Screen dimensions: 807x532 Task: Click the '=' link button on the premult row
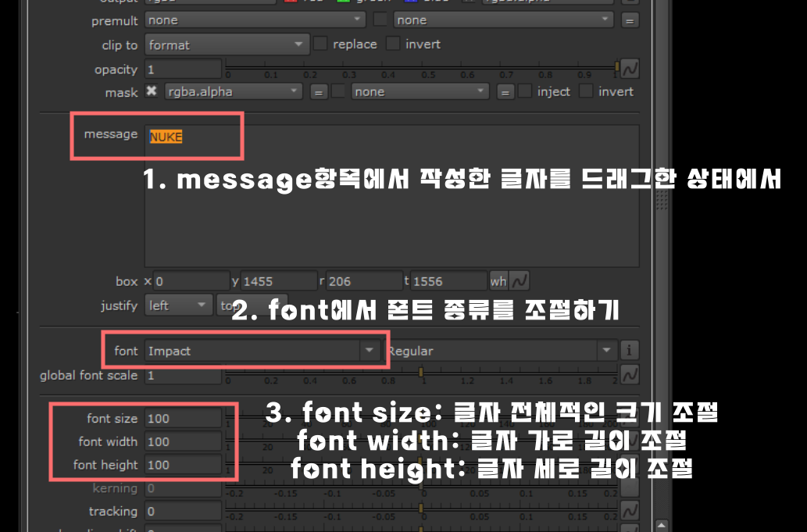point(630,20)
